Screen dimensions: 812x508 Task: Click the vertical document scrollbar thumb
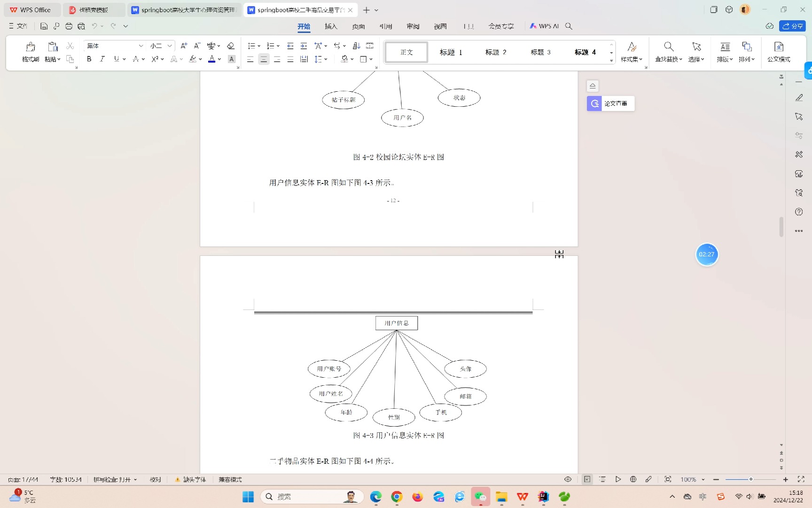click(x=781, y=227)
